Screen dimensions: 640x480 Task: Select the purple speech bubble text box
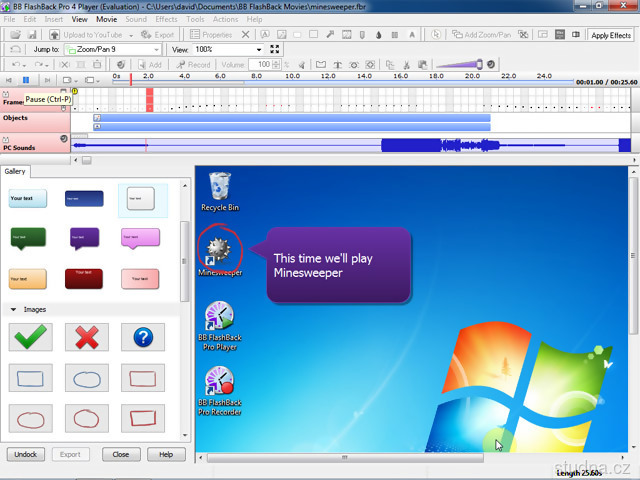point(86,238)
